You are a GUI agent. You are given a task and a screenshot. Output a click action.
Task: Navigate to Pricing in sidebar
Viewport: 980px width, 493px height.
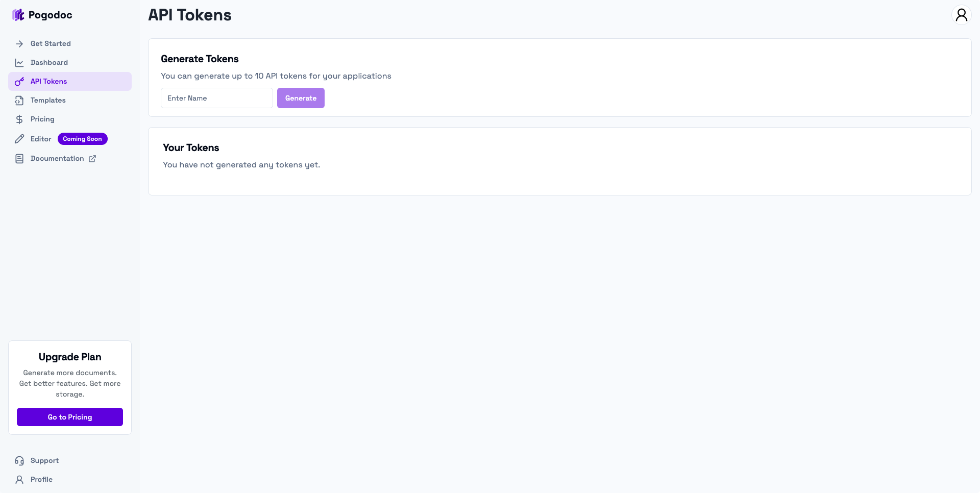click(x=70, y=119)
